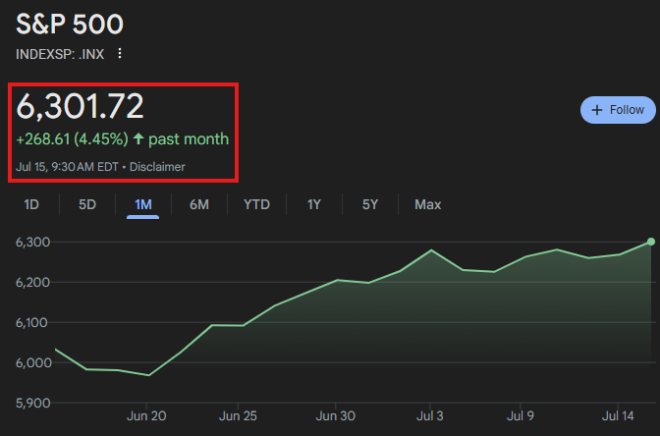Click the INDEXSP: .INX ticker label
660x436 pixels.
pyautogui.click(x=60, y=54)
